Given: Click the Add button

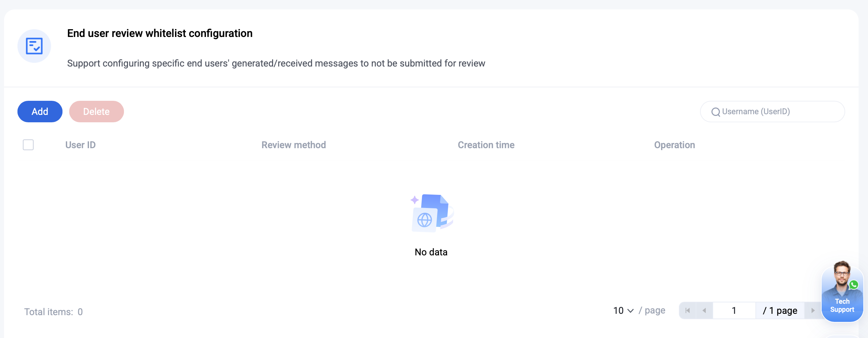Looking at the screenshot, I should click(40, 112).
